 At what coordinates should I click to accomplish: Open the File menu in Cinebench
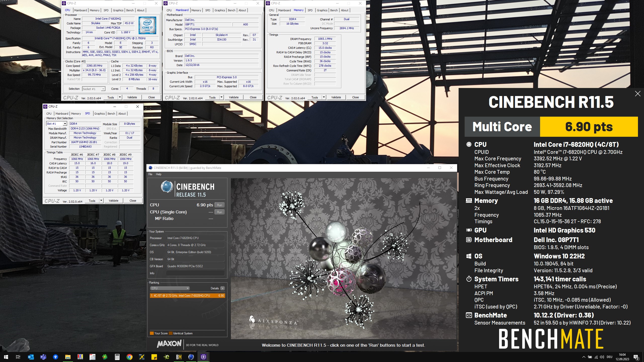click(x=150, y=174)
